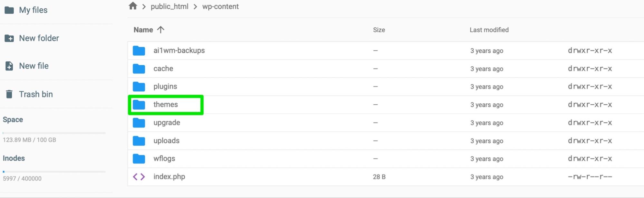Click the My files folder icon

(9, 10)
